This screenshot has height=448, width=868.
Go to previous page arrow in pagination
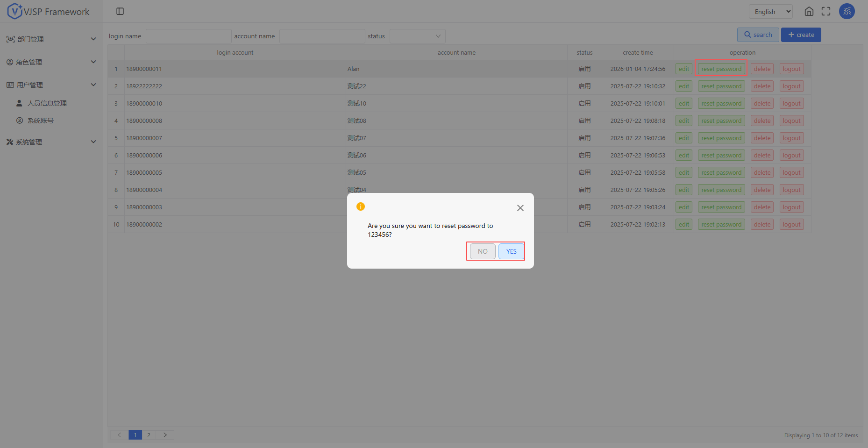(x=119, y=435)
